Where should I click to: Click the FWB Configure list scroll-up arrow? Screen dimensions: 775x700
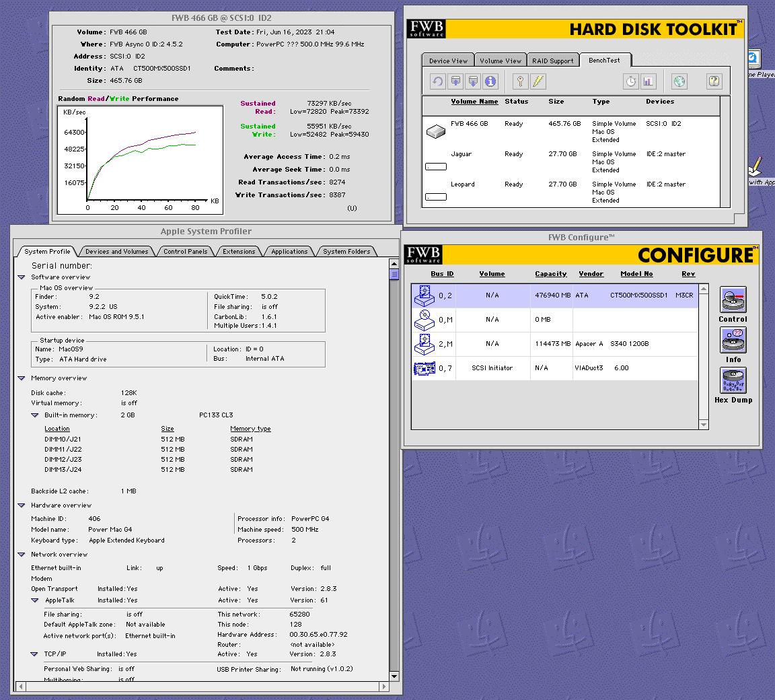(704, 289)
